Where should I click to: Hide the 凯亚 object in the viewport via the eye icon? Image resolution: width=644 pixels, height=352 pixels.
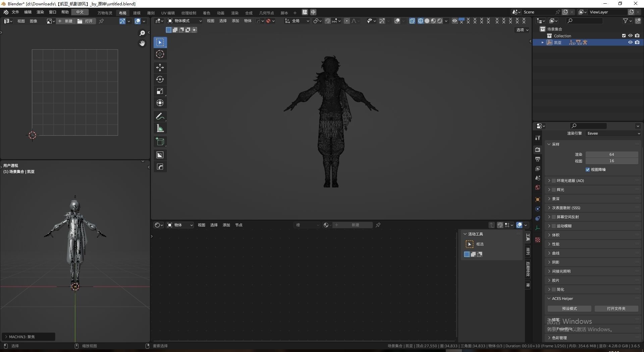(x=630, y=42)
